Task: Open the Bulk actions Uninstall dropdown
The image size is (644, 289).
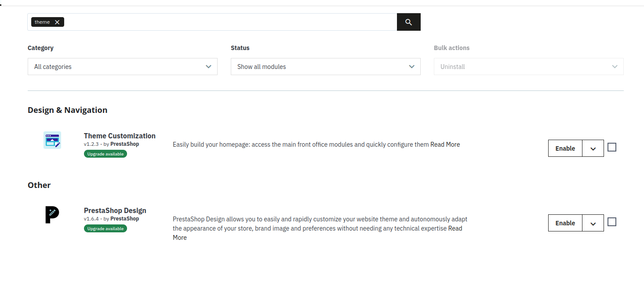Action: click(x=528, y=67)
